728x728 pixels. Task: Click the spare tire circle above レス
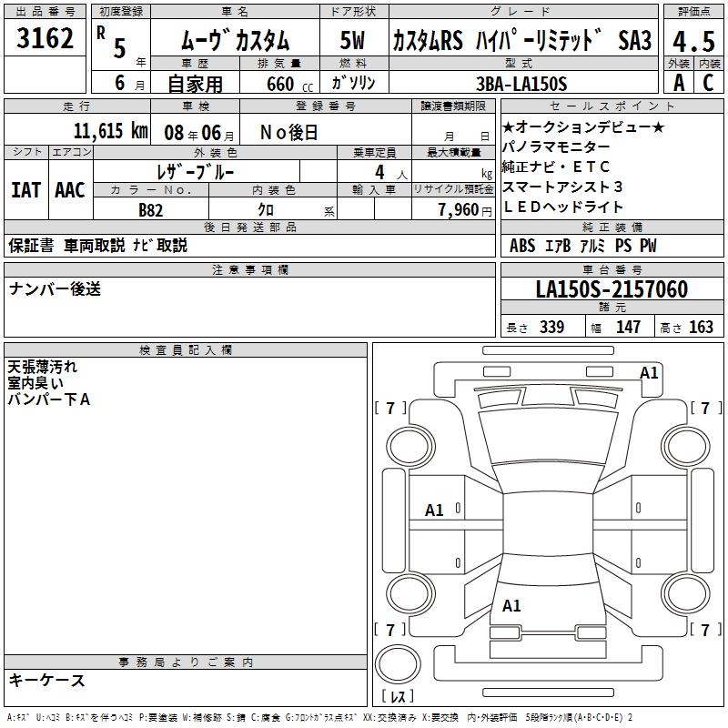click(x=398, y=664)
